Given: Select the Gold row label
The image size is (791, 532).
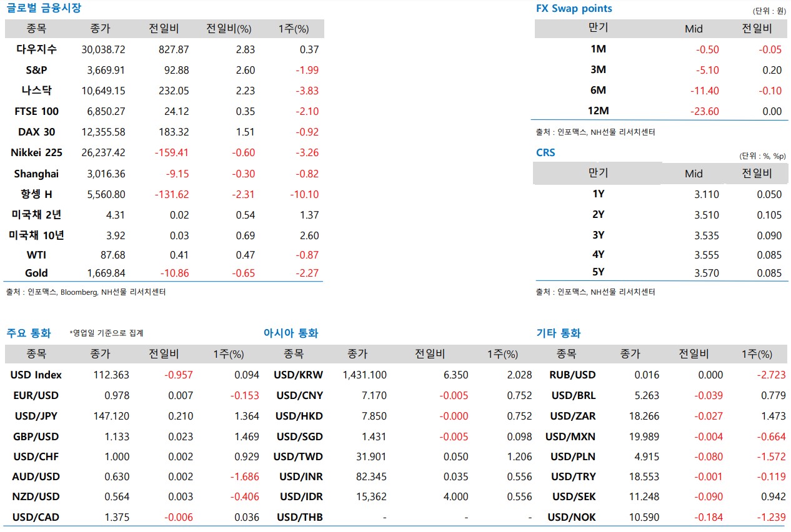Looking at the screenshot, I should click(36, 273).
